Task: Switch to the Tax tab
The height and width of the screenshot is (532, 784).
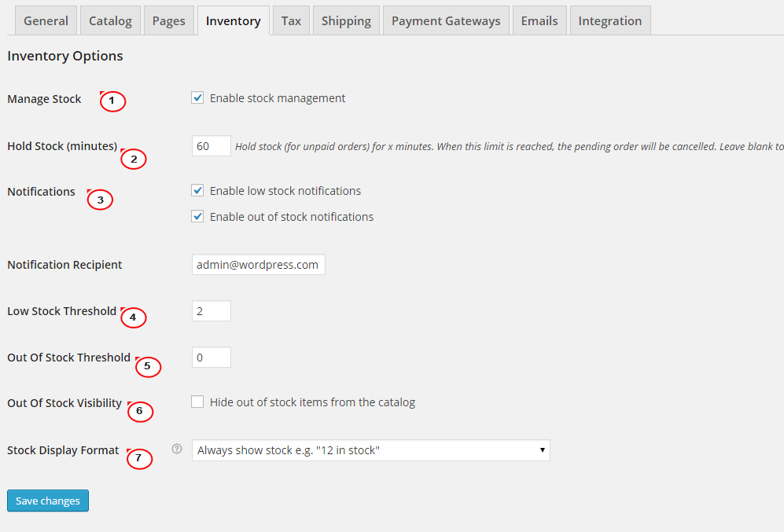Action: [x=290, y=20]
